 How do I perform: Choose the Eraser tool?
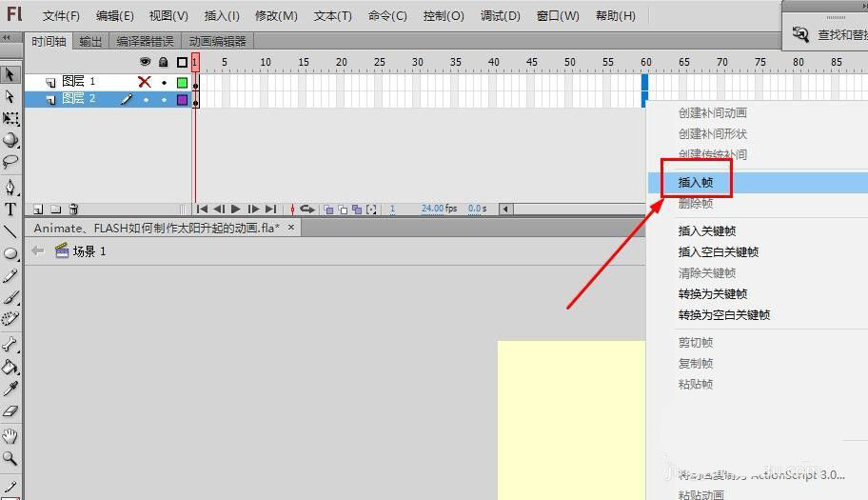pyautogui.click(x=10, y=412)
